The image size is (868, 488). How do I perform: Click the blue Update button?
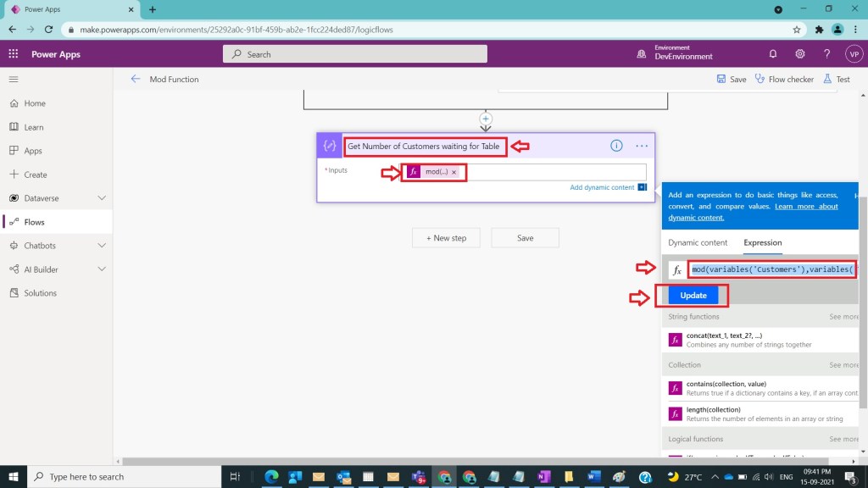(693, 296)
